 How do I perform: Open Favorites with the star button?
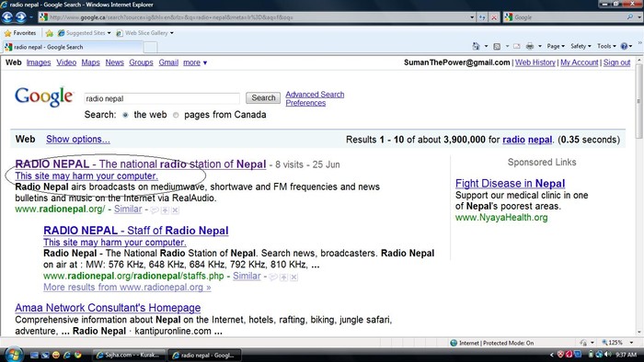(20, 33)
